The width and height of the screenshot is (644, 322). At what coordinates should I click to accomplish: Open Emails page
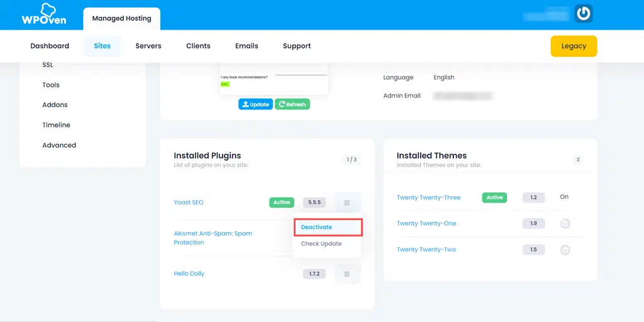click(247, 46)
